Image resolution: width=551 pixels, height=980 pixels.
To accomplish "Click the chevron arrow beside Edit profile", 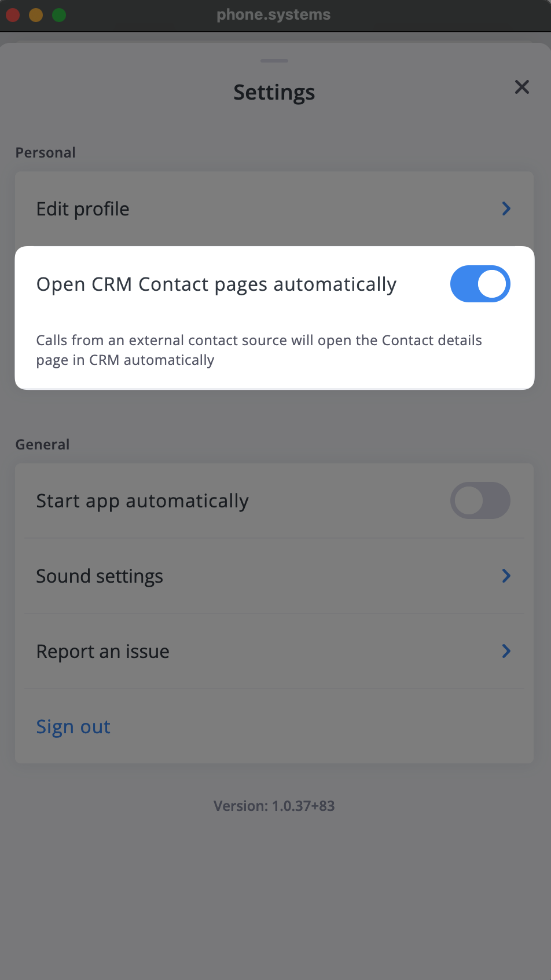I will (506, 209).
